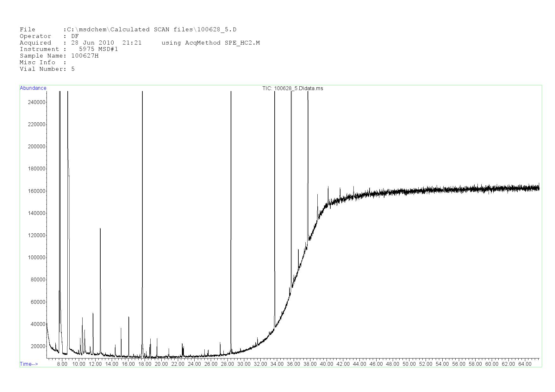Select the acquisition date 28 Jun 2010
The width and height of the screenshot is (555, 392).
pyautogui.click(x=92, y=43)
